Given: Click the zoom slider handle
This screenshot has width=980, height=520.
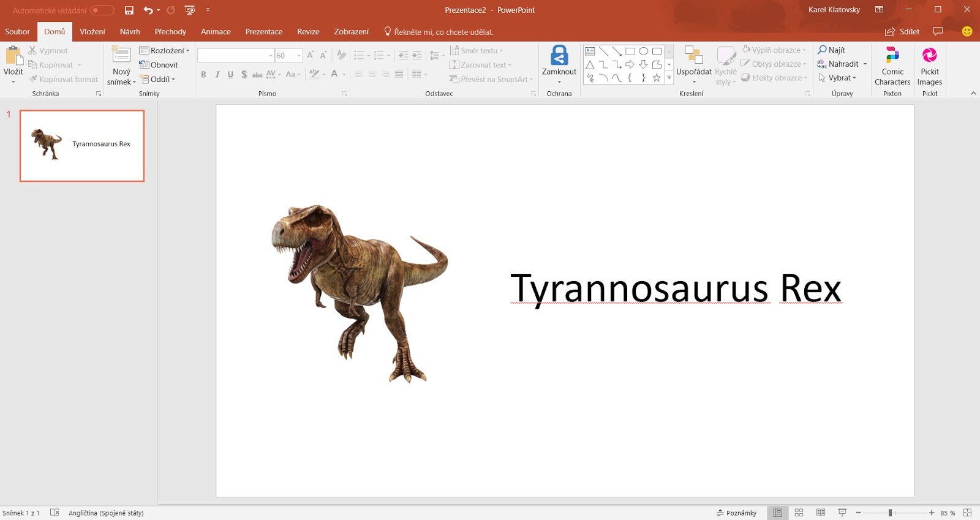Looking at the screenshot, I should tap(890, 513).
